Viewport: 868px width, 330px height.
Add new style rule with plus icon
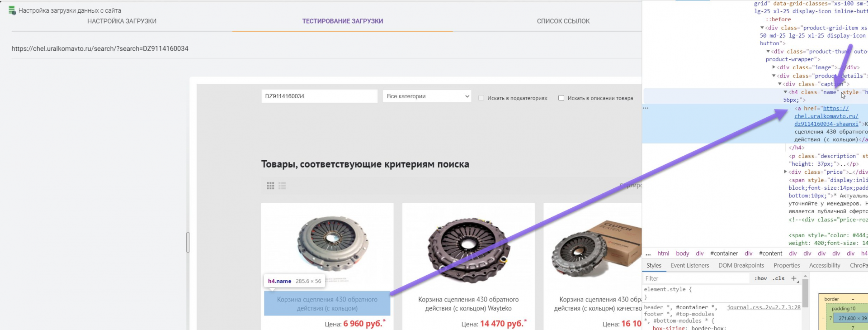pos(794,278)
